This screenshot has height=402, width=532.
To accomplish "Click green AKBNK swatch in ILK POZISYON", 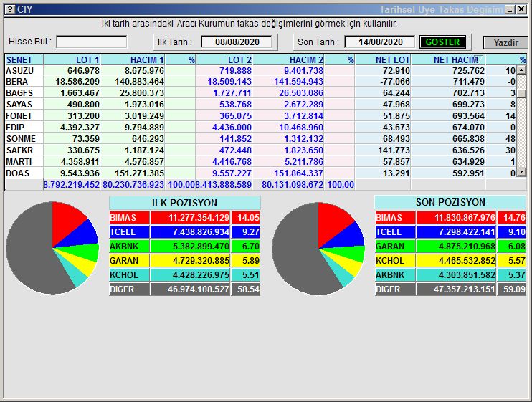I will click(x=129, y=247).
